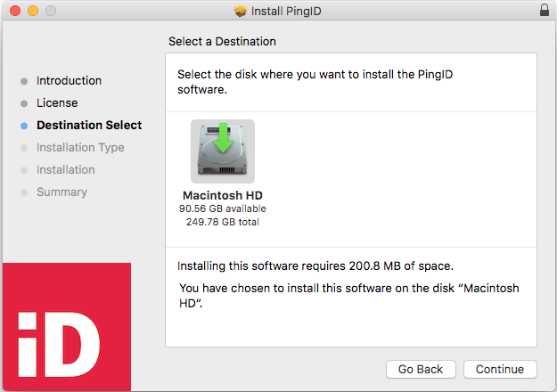Viewport: 557px width, 392px height.
Task: Click the package icon beside Install PingID title
Action: tap(240, 11)
